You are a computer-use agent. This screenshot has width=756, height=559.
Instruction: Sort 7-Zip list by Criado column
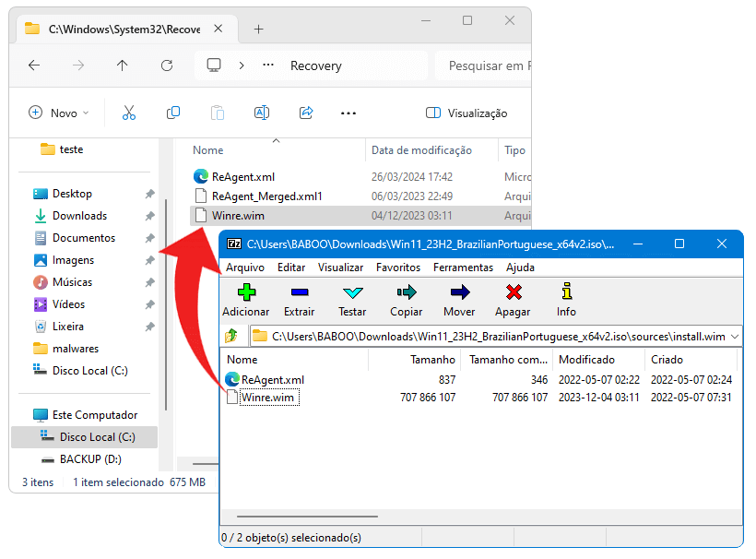(x=667, y=360)
